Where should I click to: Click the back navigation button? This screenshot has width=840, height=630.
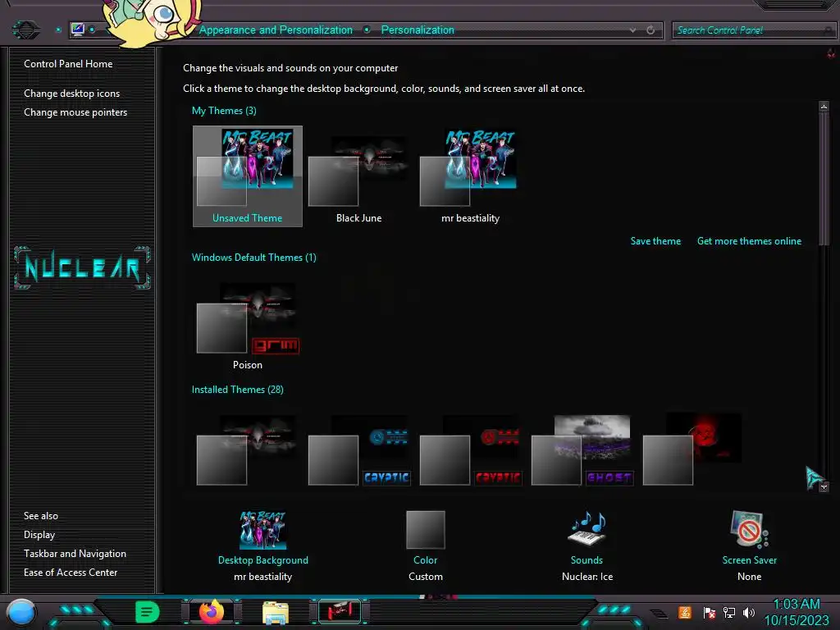click(x=25, y=30)
